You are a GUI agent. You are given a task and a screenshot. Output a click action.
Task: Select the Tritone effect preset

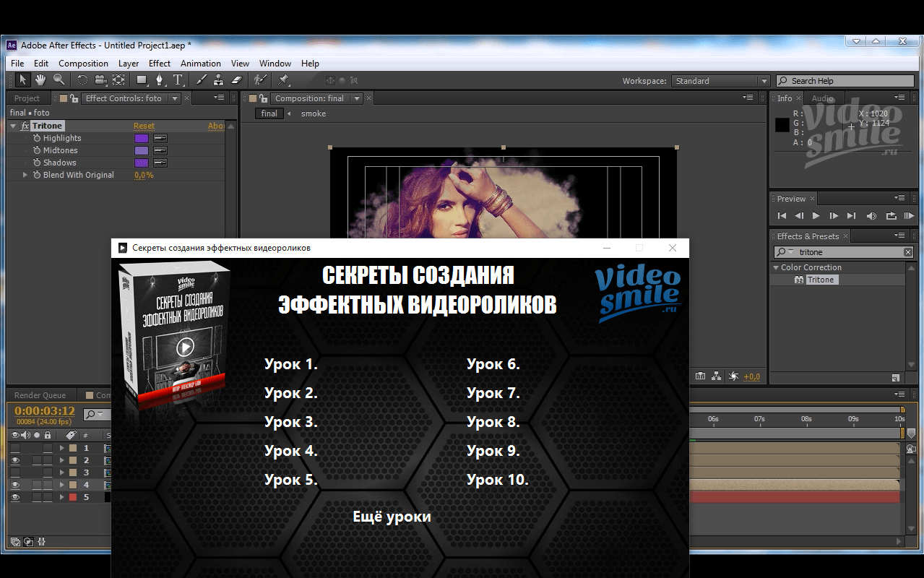pyautogui.click(x=821, y=280)
